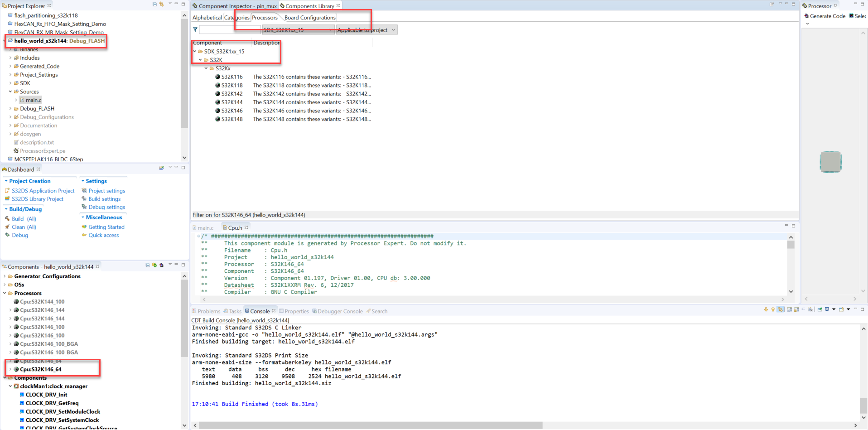Click the Components Library filter text field

click(x=229, y=29)
